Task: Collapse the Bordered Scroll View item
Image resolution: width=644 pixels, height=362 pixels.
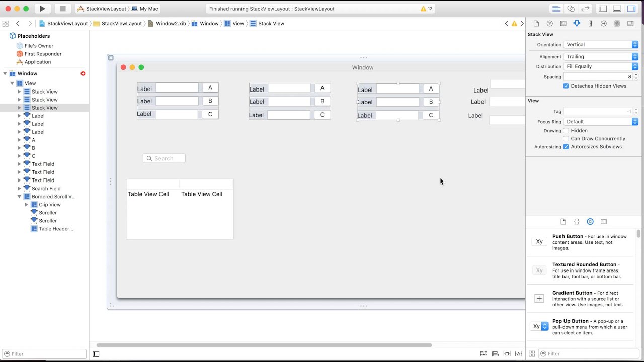Action: 20,197
